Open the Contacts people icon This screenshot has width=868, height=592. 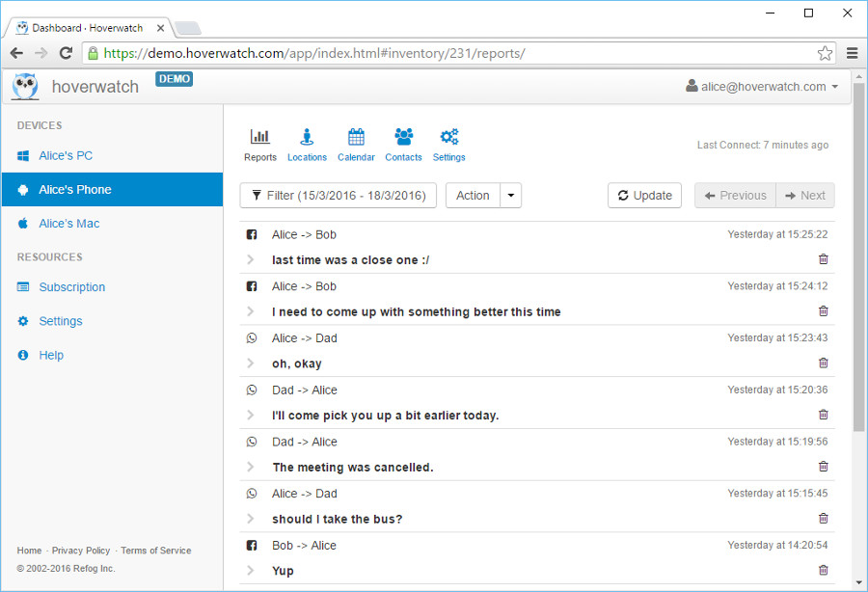[x=403, y=137]
